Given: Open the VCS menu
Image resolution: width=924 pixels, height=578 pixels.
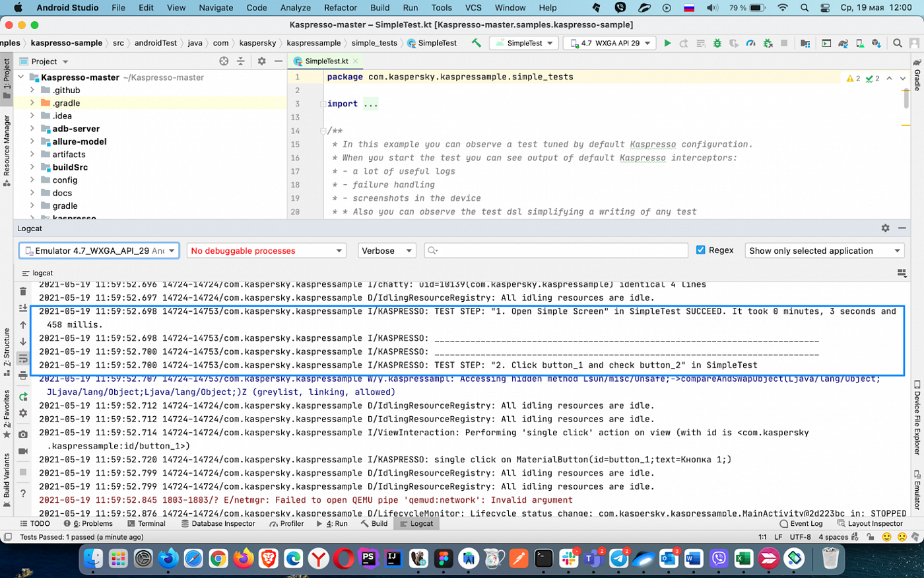Looking at the screenshot, I should pyautogui.click(x=473, y=8).
